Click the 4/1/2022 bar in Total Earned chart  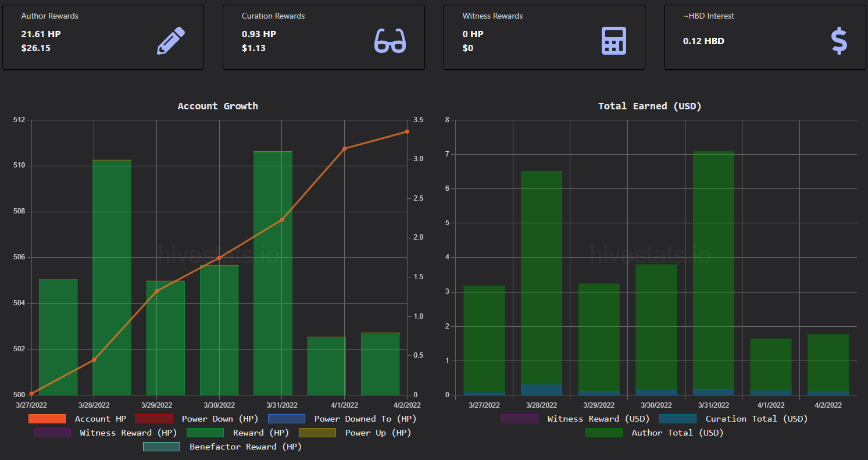[771, 366]
